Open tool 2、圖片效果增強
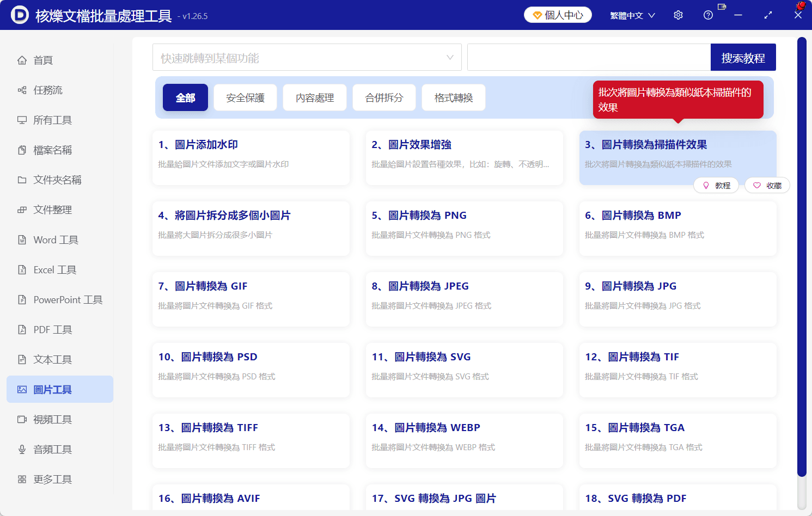 (465, 158)
